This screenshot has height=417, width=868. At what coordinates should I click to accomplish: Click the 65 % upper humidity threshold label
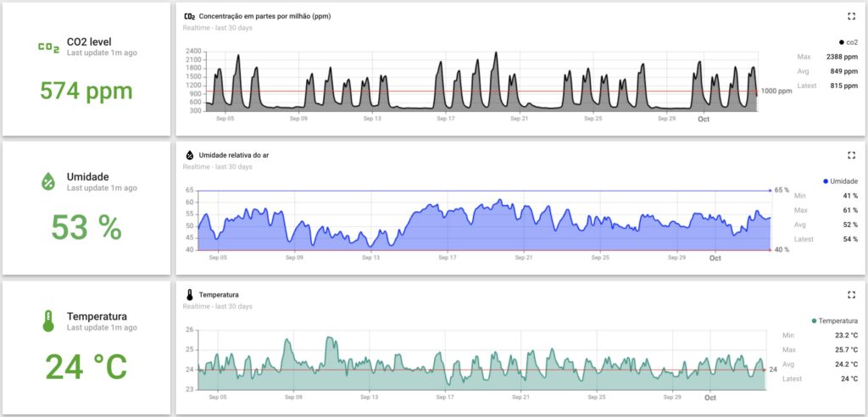pyautogui.click(x=780, y=190)
